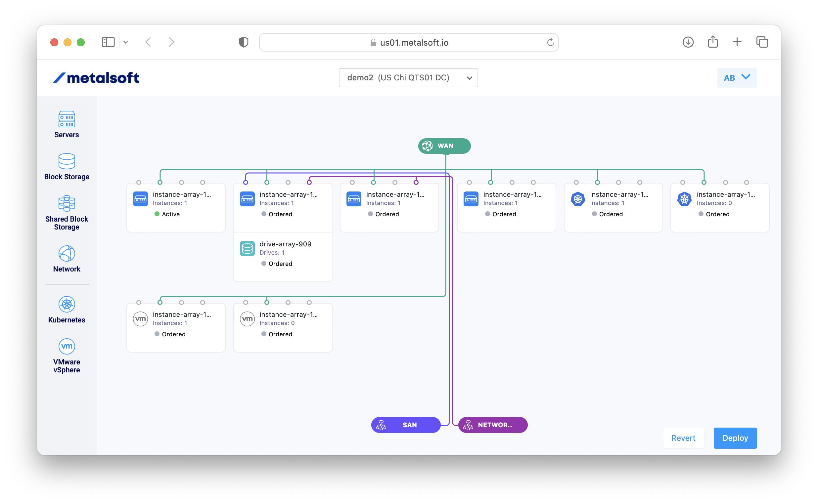This screenshot has width=818, height=504.
Task: Go back with the browser back arrow
Action: click(148, 42)
